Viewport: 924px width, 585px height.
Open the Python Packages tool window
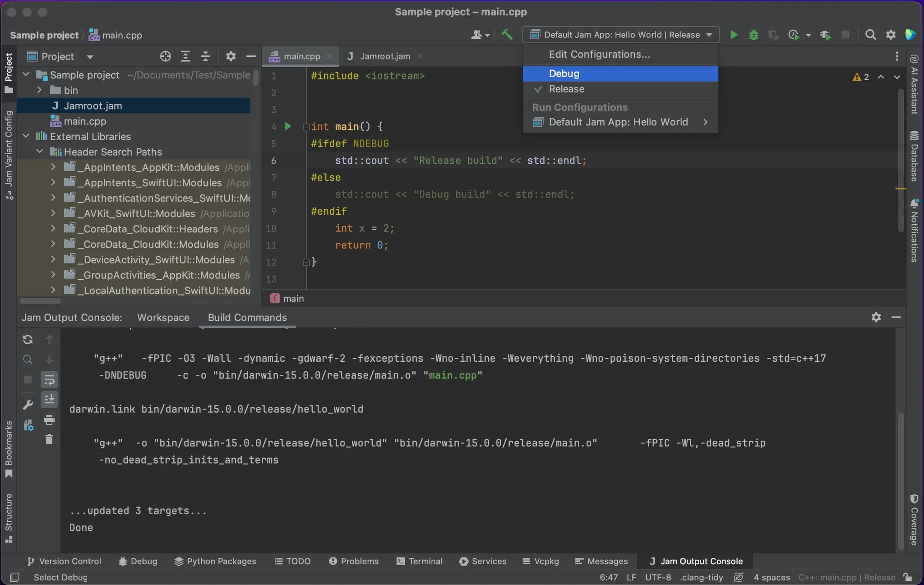[215, 561]
